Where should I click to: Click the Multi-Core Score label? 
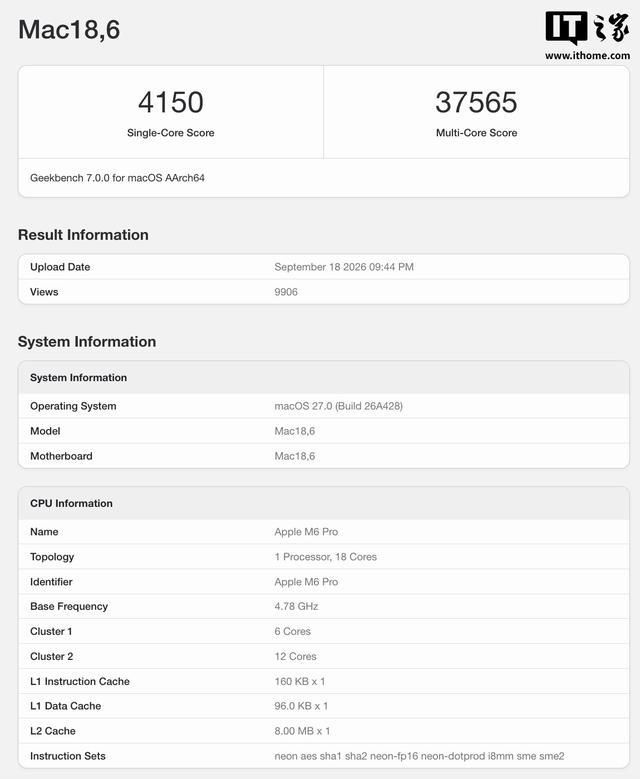point(476,133)
